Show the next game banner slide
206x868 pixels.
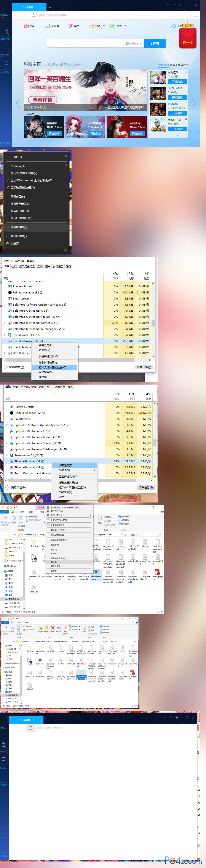point(193,103)
